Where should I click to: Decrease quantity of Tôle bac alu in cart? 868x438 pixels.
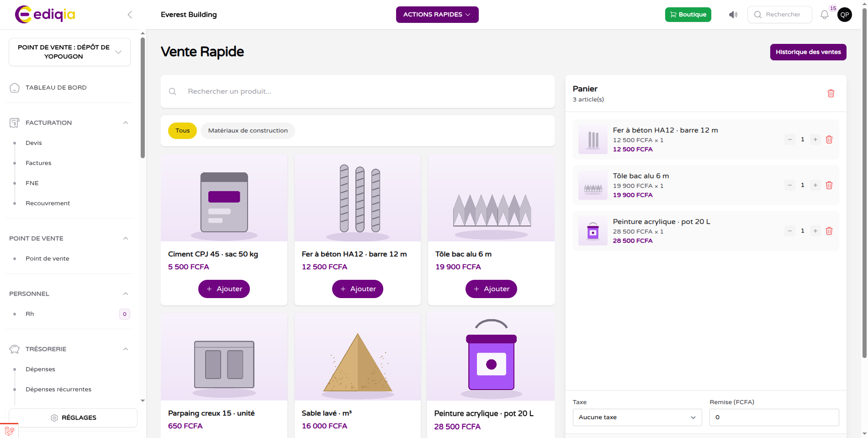coord(790,185)
